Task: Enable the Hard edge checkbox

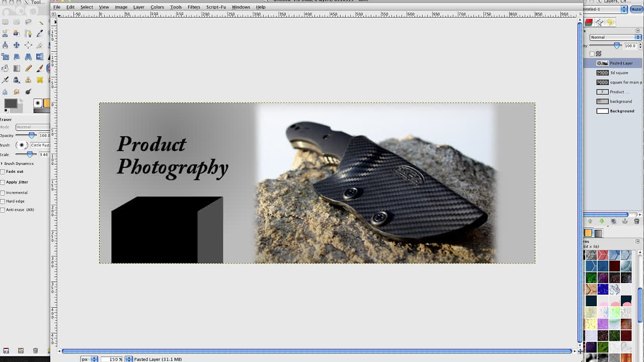Action: (x=3, y=201)
